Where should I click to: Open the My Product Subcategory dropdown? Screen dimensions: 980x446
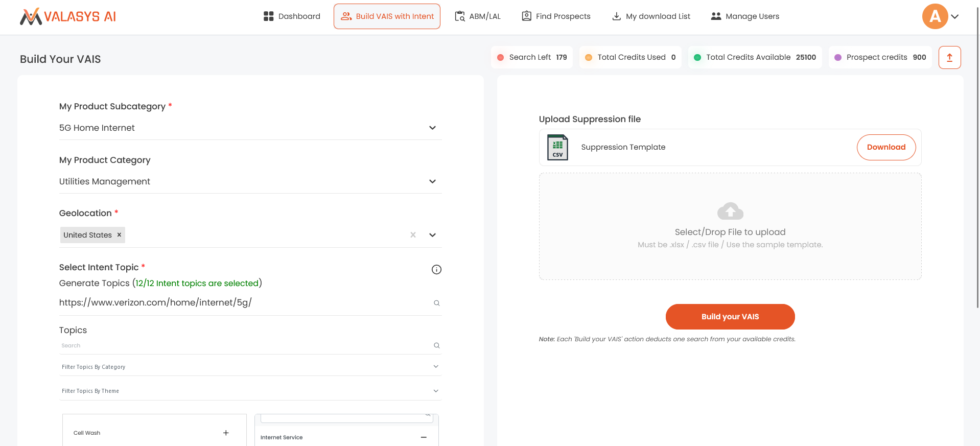pyautogui.click(x=432, y=128)
